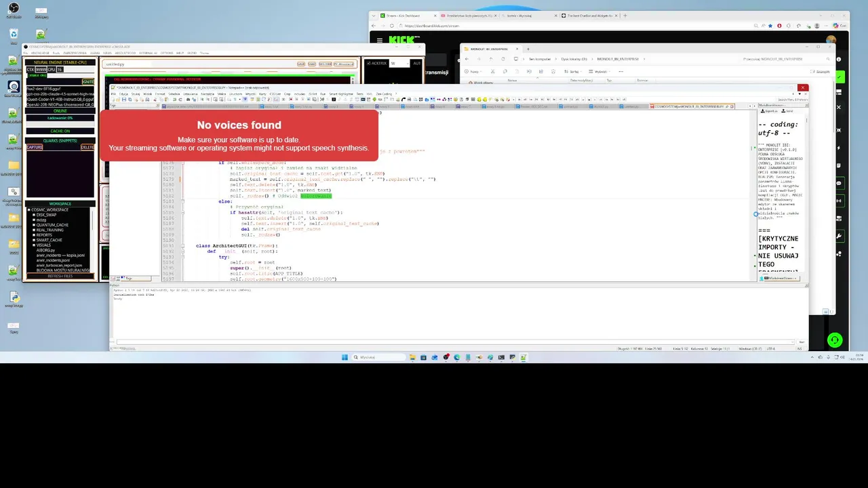This screenshot has height=488, width=868.
Task: Open Chrome tab search chevron
Action: (373, 15)
